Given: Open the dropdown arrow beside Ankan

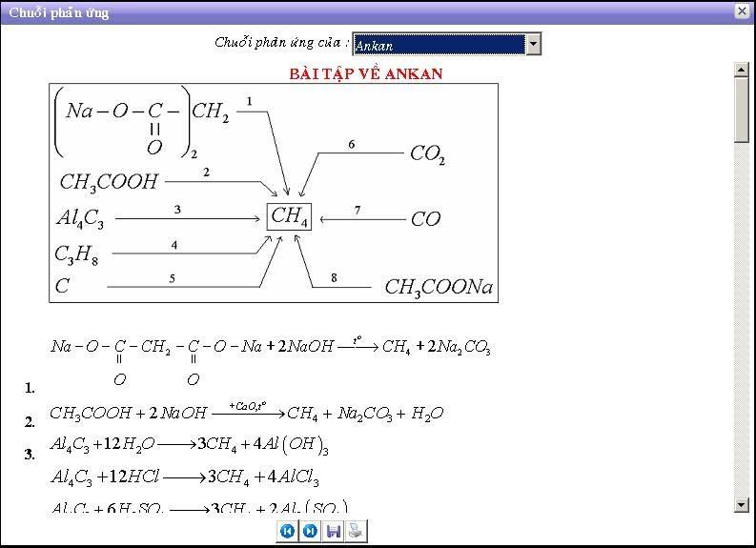Looking at the screenshot, I should (533, 44).
